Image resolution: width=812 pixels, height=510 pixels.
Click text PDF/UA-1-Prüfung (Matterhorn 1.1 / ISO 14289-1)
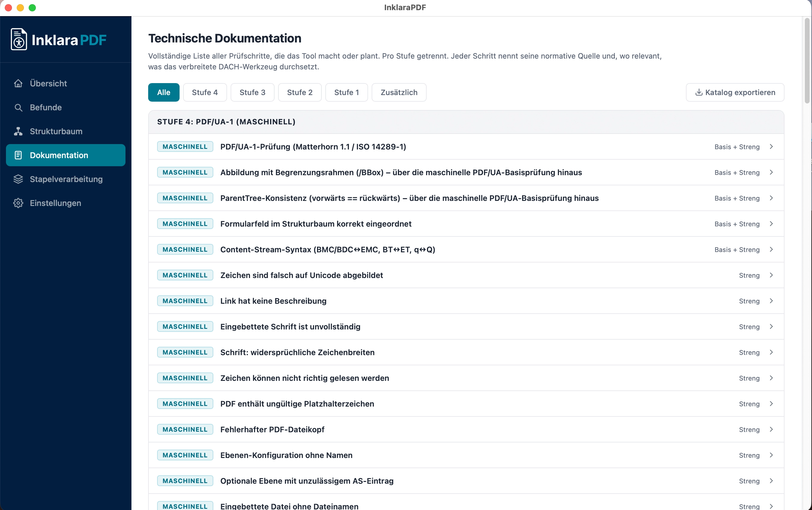(x=313, y=147)
